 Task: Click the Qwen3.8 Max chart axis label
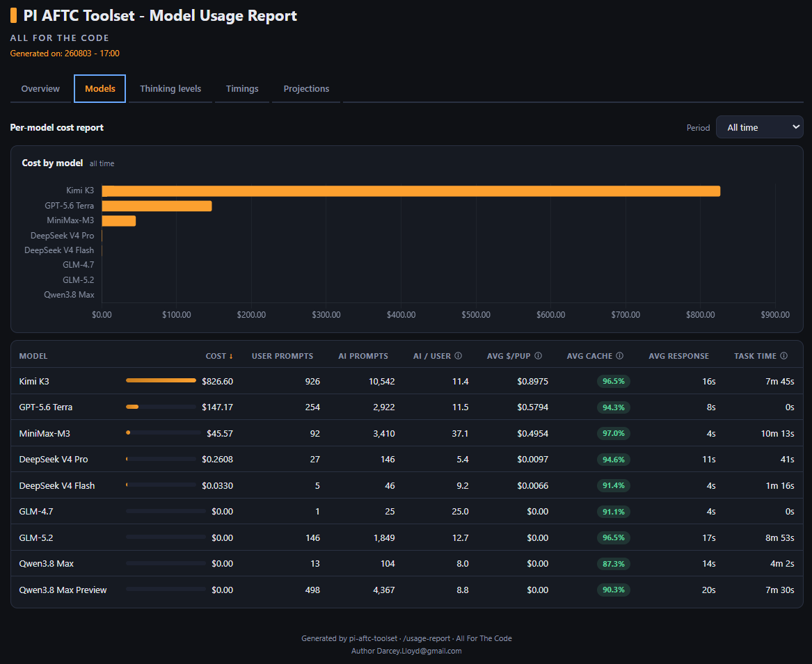[x=69, y=295]
